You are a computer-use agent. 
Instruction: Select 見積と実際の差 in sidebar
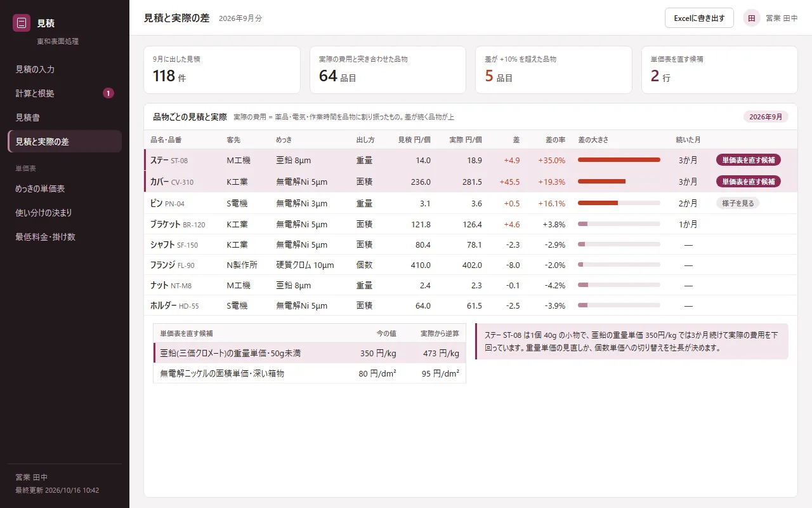(65, 142)
